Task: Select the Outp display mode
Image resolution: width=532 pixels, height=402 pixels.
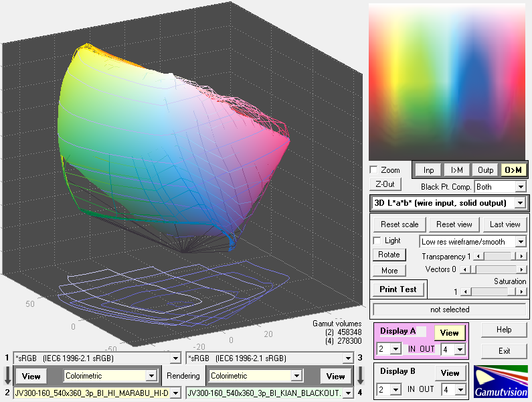Action: pyautogui.click(x=485, y=170)
